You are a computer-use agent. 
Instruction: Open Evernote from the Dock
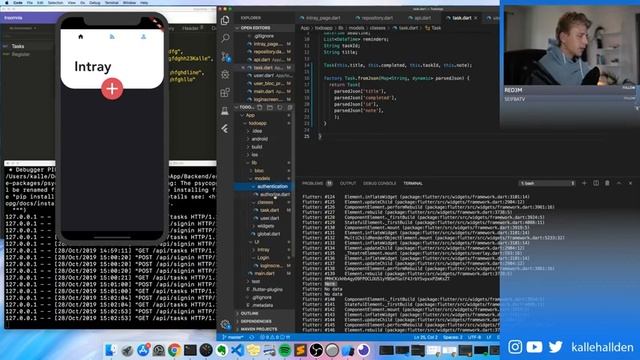click(x=222, y=350)
